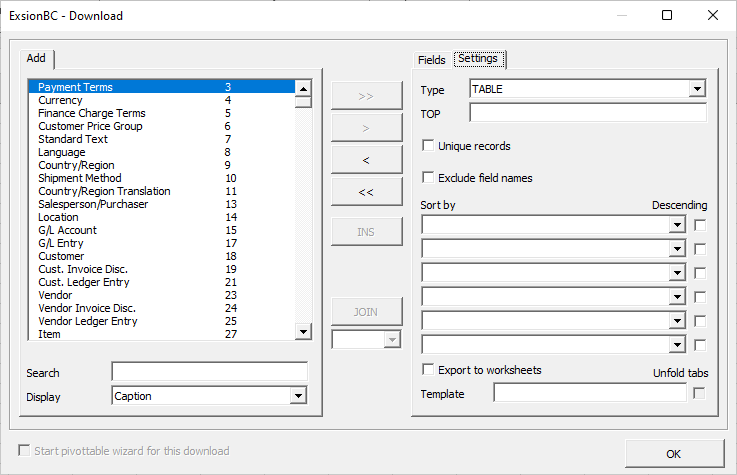
Task: Select Customer Price Group table
Action: 161,126
